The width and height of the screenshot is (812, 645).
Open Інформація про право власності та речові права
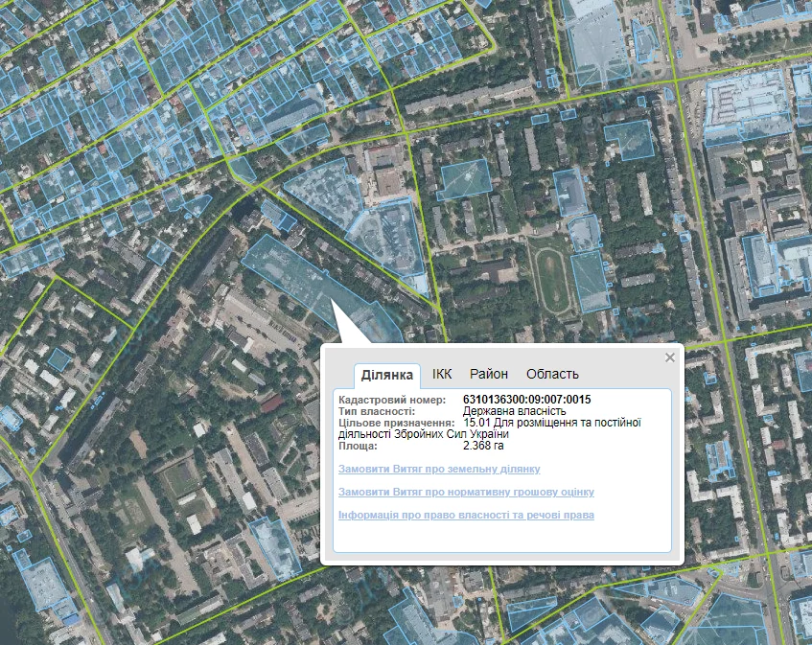coord(466,515)
